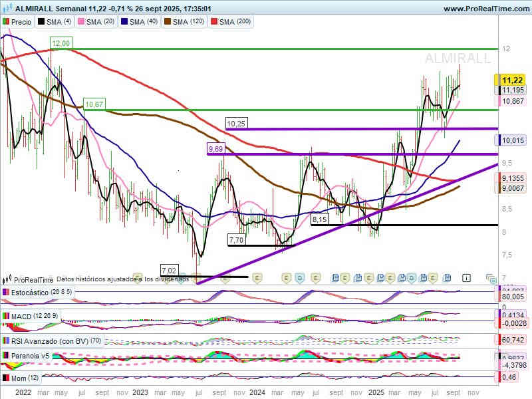Click the 60,742 RSI value tag

point(512,340)
